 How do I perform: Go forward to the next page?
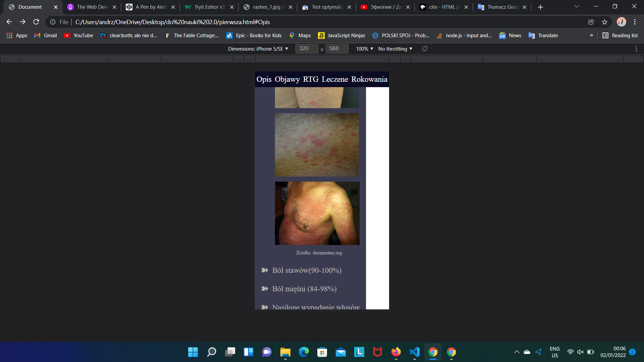click(x=22, y=22)
